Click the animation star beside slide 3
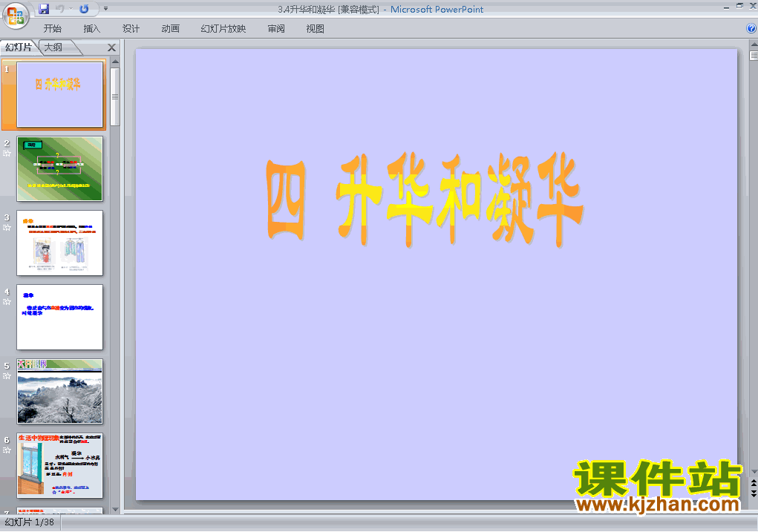Viewport: 758px width, 532px height. (x=7, y=228)
